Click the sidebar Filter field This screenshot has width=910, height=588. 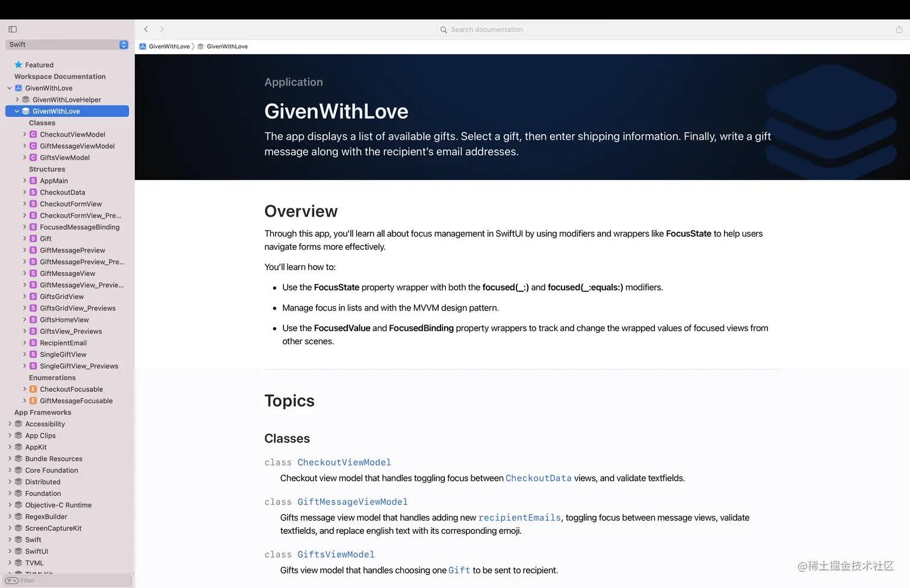[x=67, y=581]
